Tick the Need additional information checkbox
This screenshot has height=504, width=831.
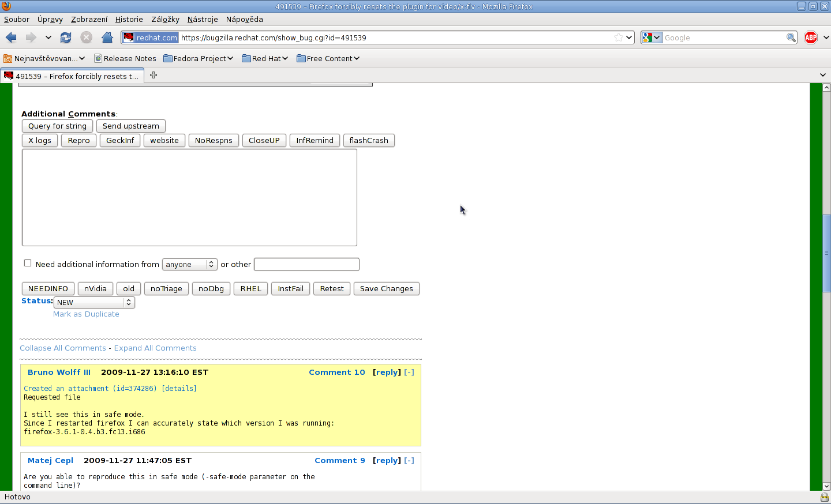tap(27, 263)
